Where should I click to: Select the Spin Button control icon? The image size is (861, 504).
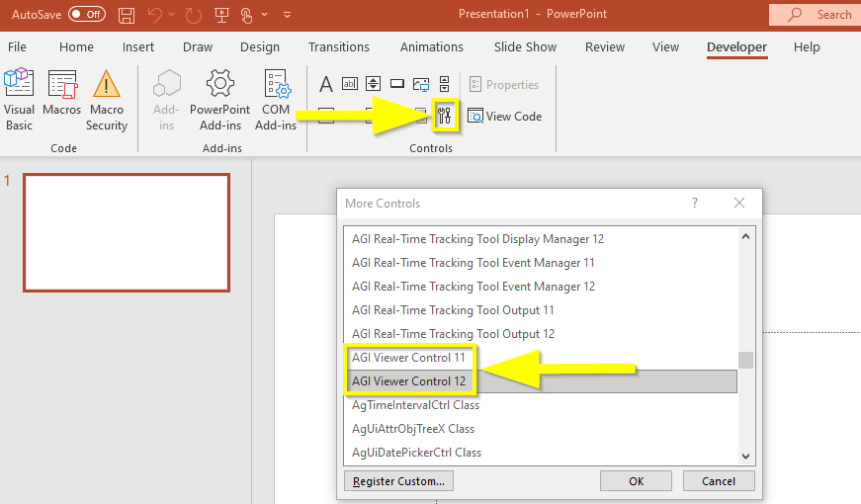[x=374, y=83]
